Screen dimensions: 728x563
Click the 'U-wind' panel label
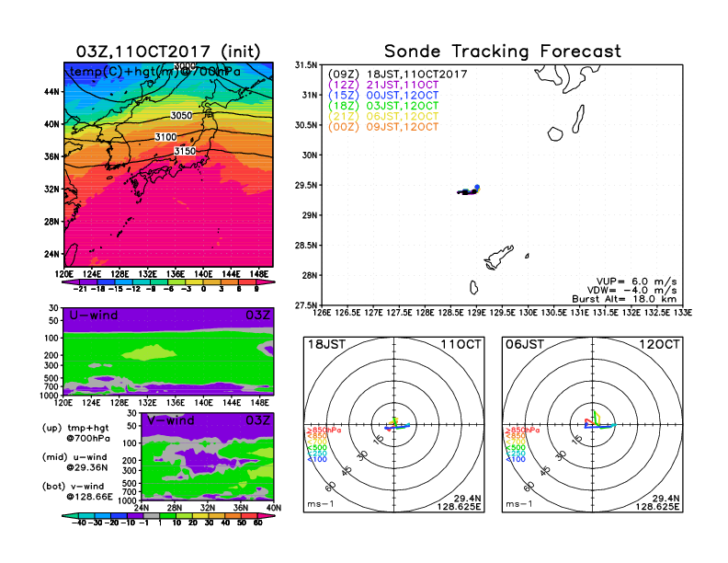94,316
